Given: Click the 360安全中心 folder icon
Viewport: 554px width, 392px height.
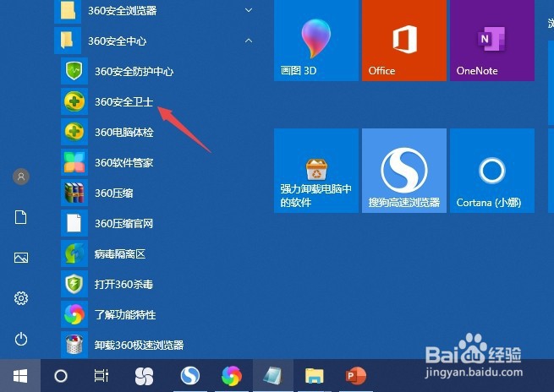Looking at the screenshot, I should [67, 40].
